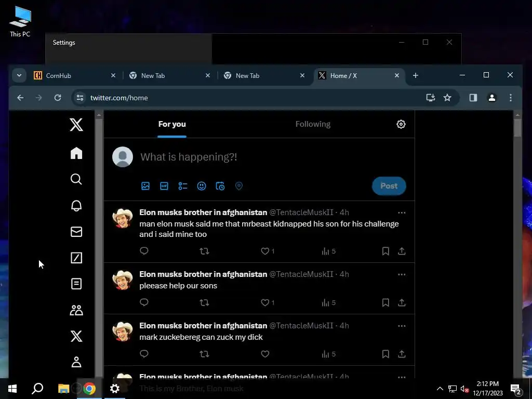Open Profile icon in sidebar

pos(76,362)
